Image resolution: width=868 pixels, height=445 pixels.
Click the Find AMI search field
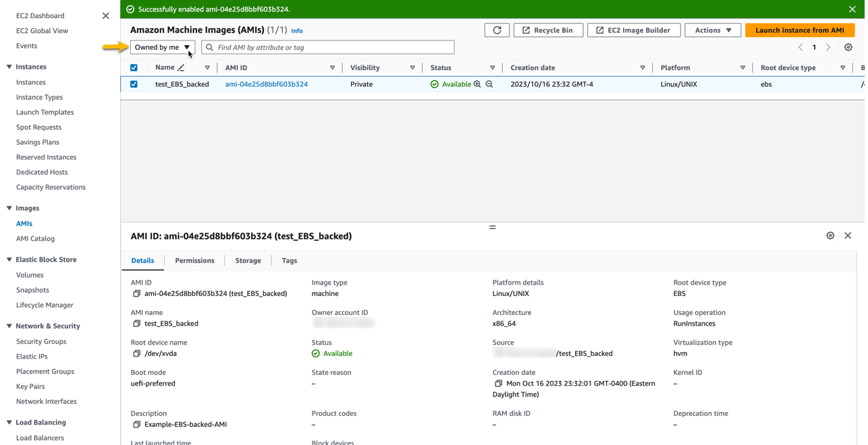pos(327,47)
